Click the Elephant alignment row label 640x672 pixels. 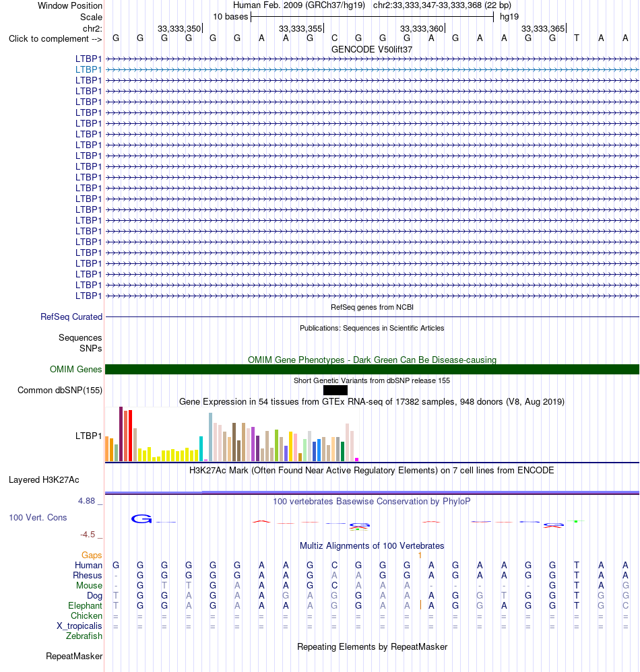[85, 605]
